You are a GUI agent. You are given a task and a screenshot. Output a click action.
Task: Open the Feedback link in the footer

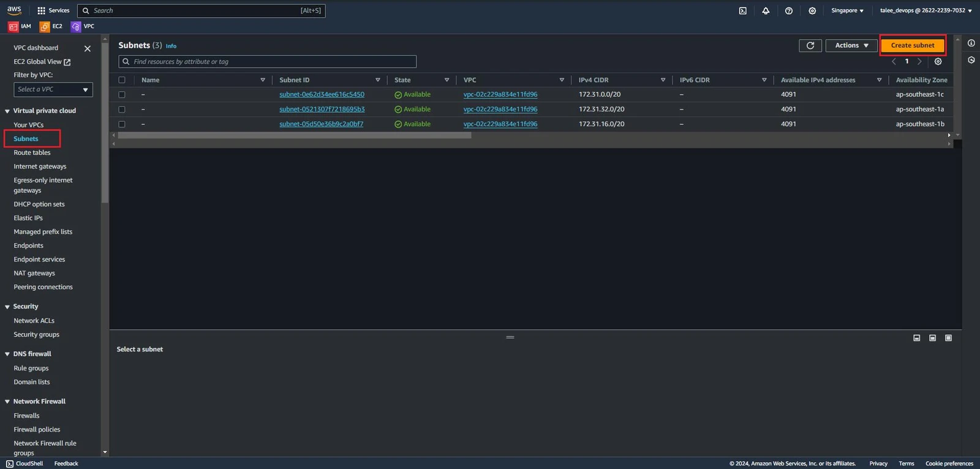pos(66,463)
